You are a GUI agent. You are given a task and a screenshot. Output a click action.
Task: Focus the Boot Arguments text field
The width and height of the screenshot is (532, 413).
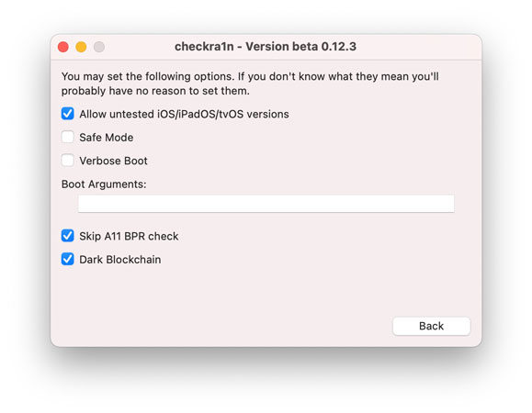(x=266, y=203)
